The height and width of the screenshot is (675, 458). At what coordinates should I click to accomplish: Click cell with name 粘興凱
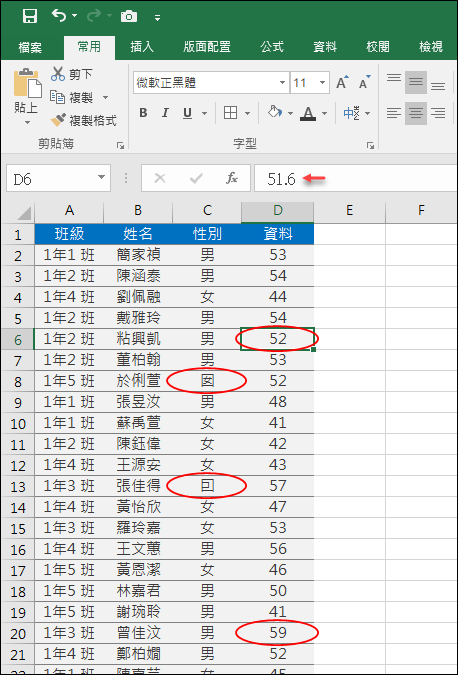(138, 339)
